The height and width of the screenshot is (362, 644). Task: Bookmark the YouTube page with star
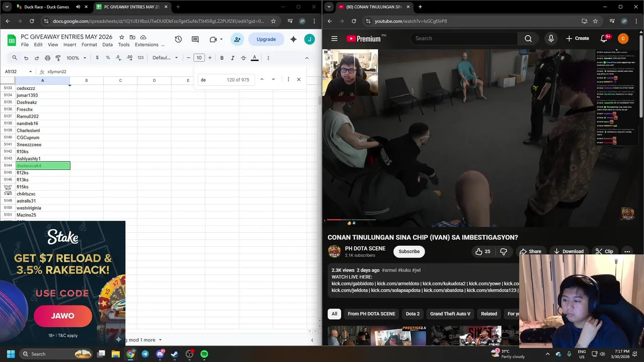pos(595,21)
